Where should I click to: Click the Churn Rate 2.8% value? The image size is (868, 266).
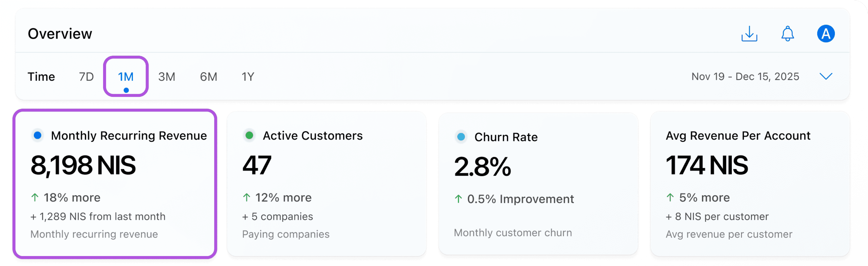point(483,167)
